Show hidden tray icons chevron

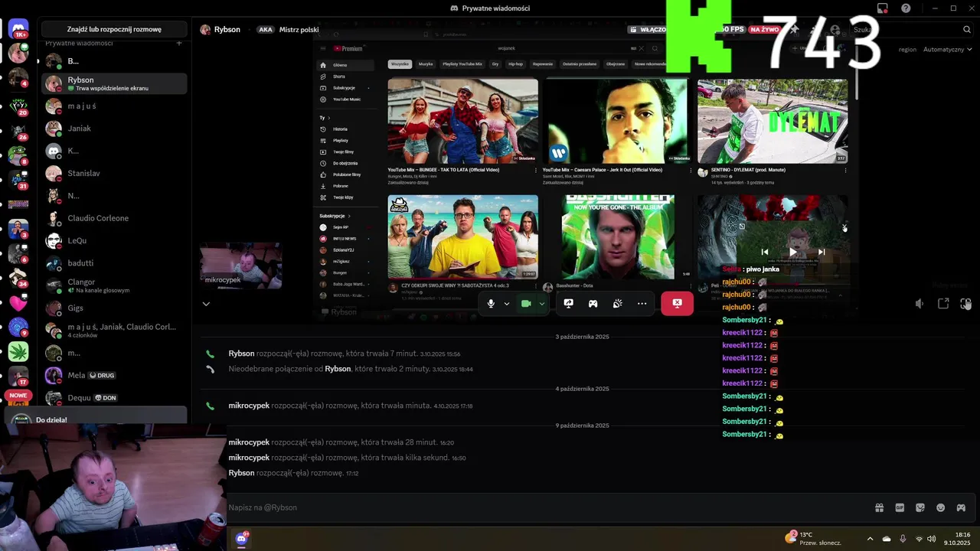(870, 539)
